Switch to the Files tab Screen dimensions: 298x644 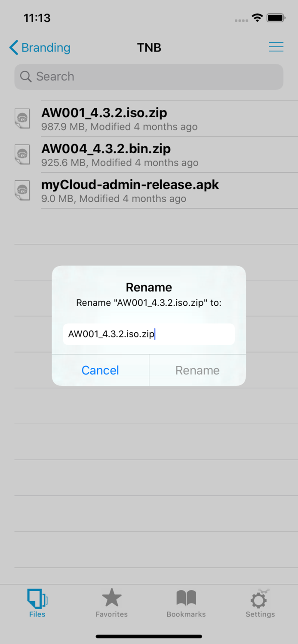37,603
